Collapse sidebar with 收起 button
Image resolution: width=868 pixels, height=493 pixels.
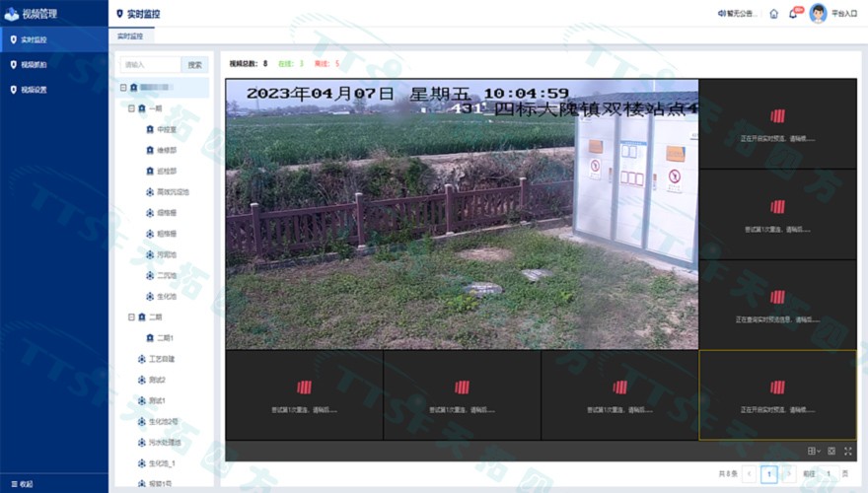(x=21, y=484)
